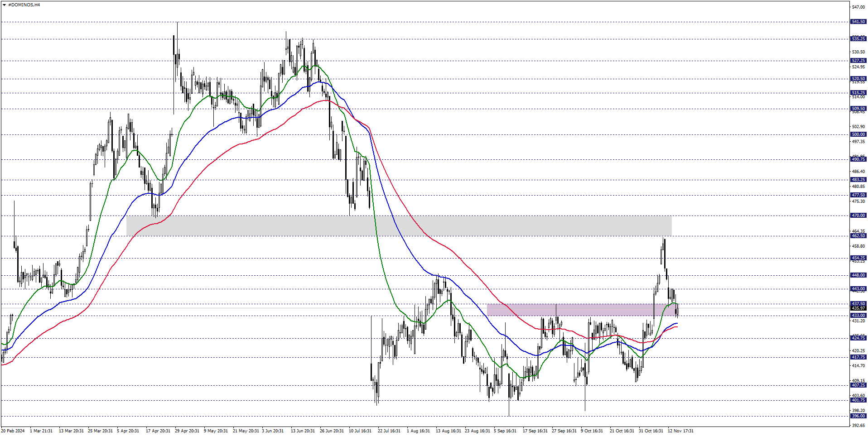Click the 407.25 level price label

(858, 385)
